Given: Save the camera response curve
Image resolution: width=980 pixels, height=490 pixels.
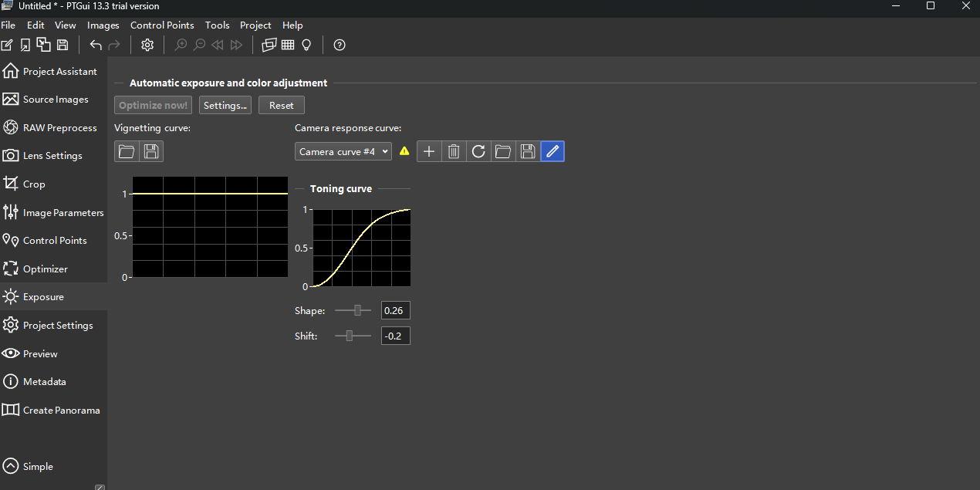Looking at the screenshot, I should pos(528,151).
